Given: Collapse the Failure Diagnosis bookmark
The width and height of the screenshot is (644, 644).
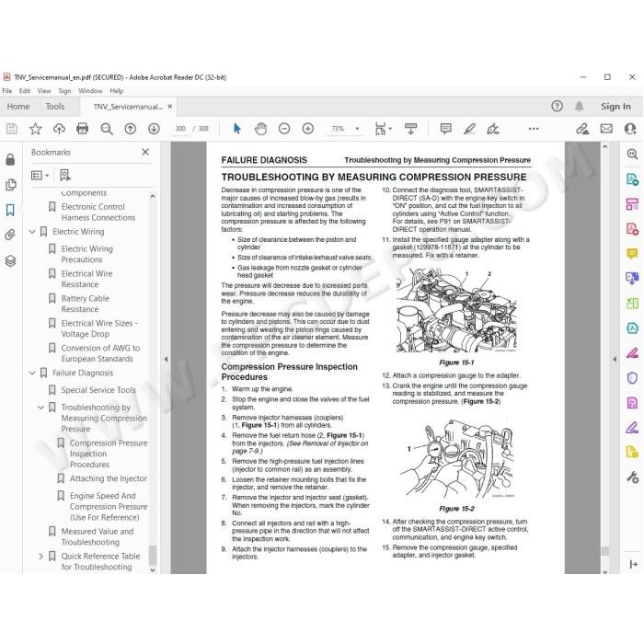Looking at the screenshot, I should (x=32, y=374).
